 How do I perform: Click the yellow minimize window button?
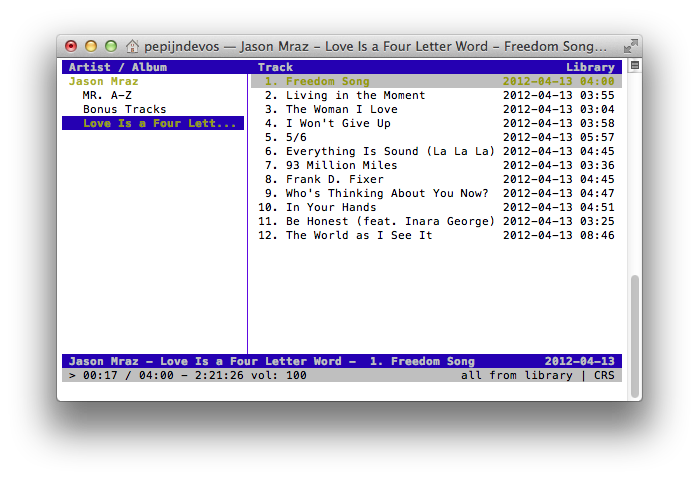pyautogui.click(x=91, y=46)
